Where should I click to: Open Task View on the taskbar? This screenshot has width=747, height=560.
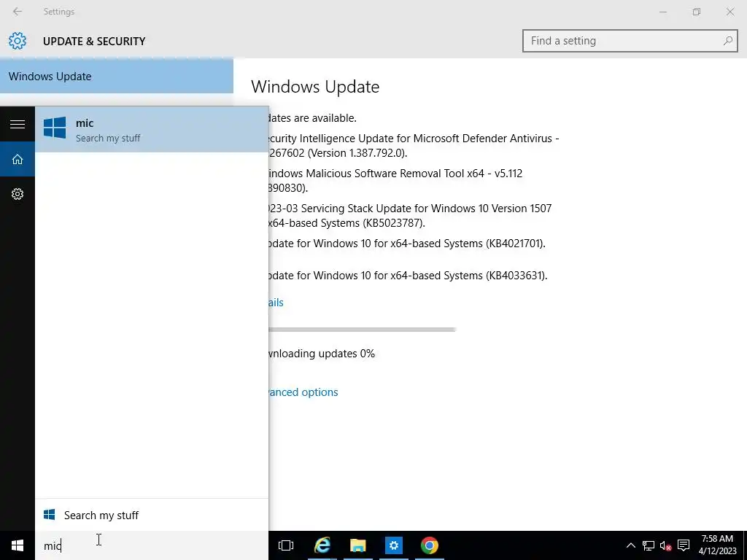pyautogui.click(x=286, y=545)
